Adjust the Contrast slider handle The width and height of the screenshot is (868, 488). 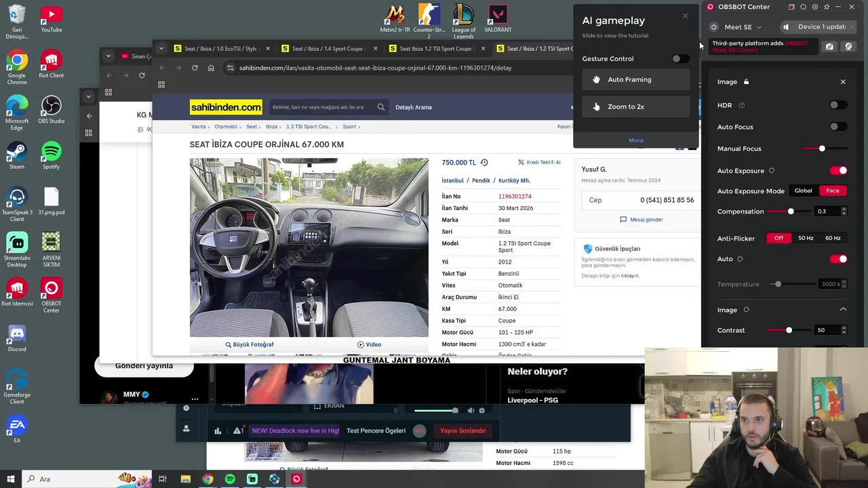789,330
